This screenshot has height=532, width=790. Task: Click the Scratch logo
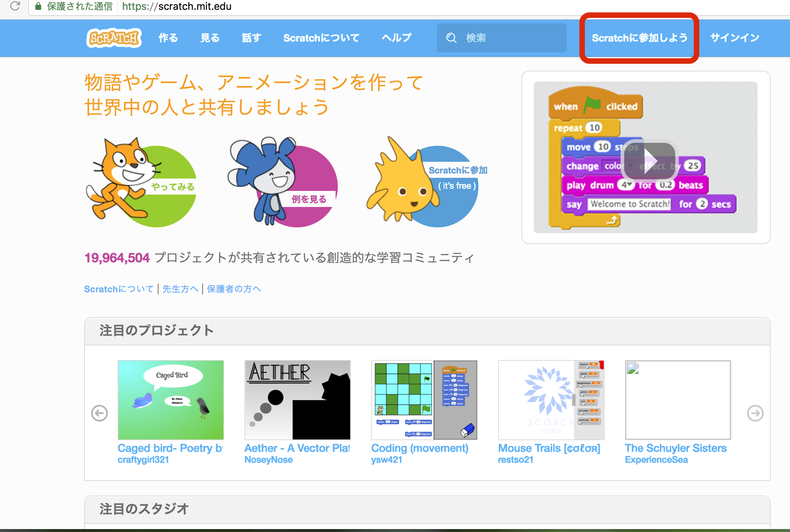pyautogui.click(x=114, y=38)
